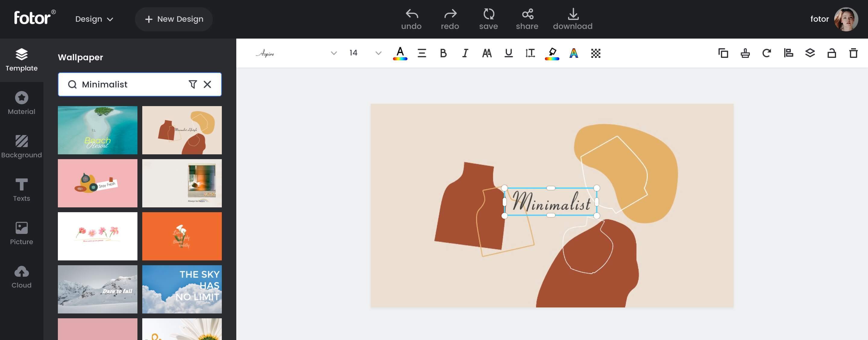Screen dimensions: 868x340
Task: Toggle bold formatting
Action: [443, 53]
